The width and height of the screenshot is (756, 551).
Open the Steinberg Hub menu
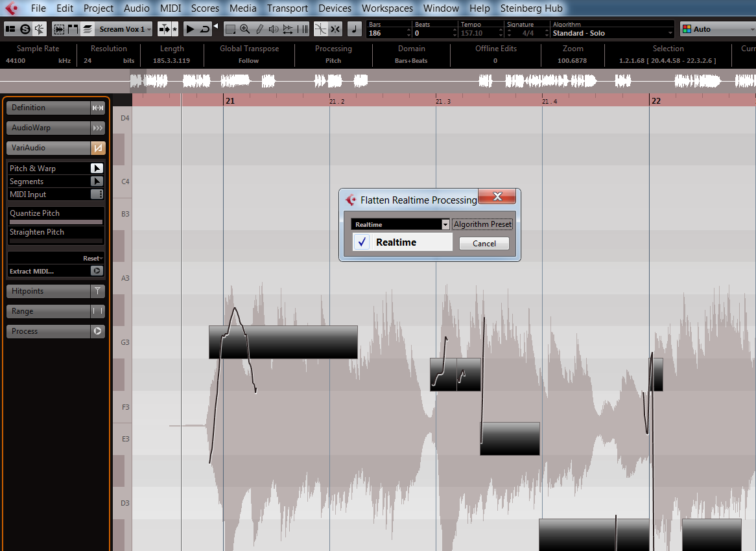coord(531,8)
